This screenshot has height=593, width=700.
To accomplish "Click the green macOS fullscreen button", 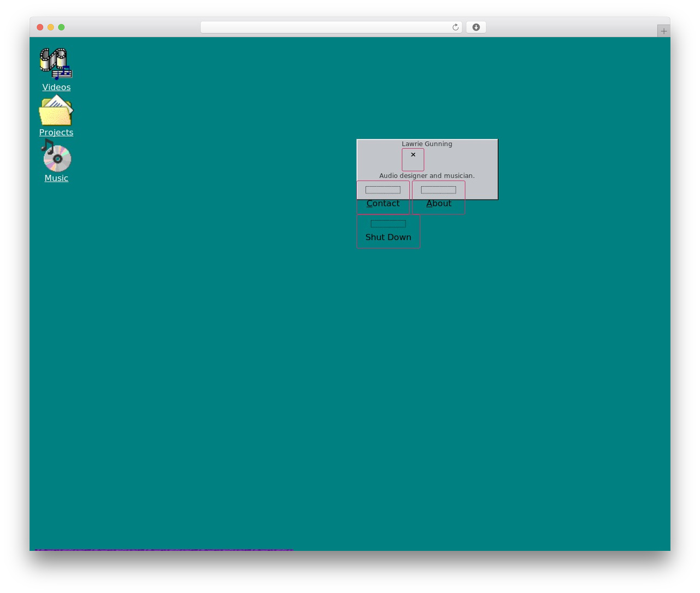I will [61, 27].
